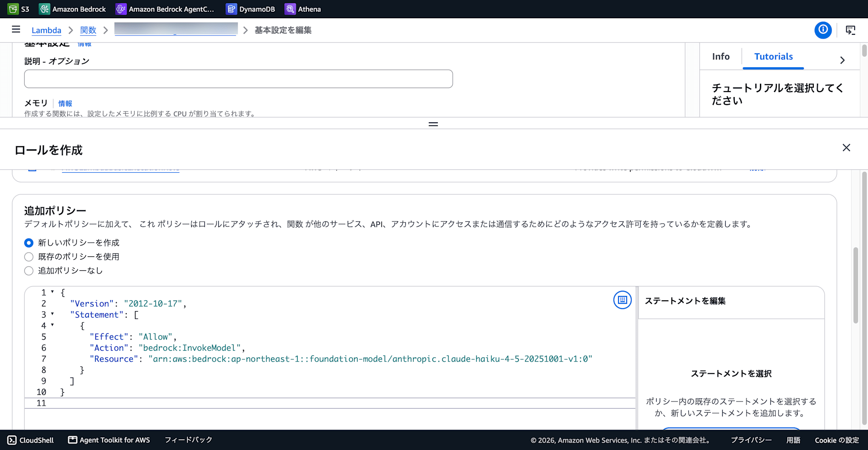Click the "bedrock:InvokeModel" action value

click(x=189, y=348)
